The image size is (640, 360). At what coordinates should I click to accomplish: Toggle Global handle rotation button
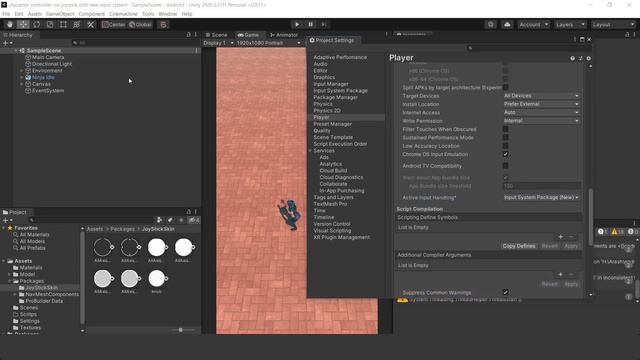click(140, 24)
